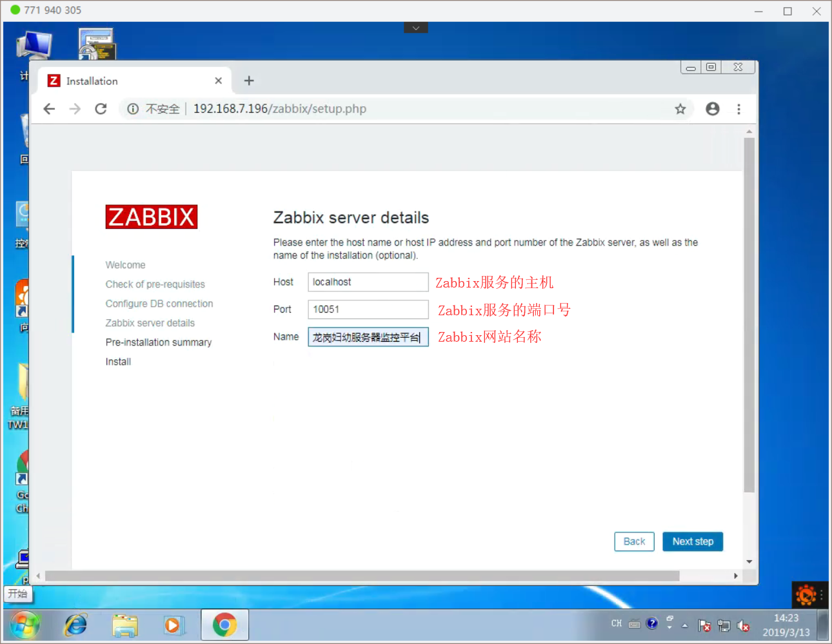The width and height of the screenshot is (832, 644).
Task: Bookmark this page with the star icon
Action: [680, 109]
